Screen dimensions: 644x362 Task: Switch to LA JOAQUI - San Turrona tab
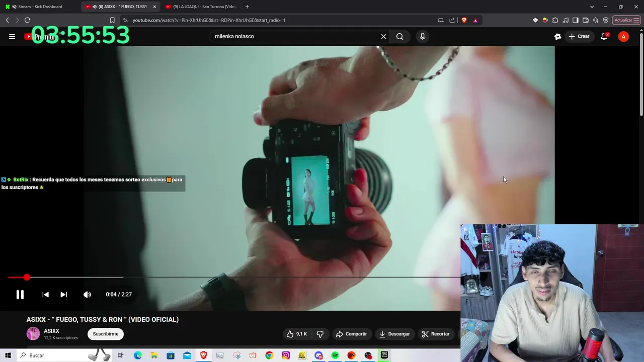click(201, 7)
